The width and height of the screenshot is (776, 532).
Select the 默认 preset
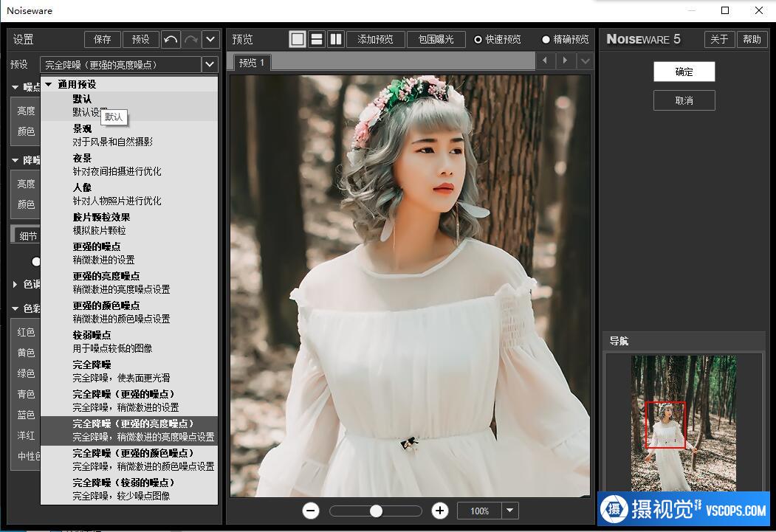[x=128, y=106]
